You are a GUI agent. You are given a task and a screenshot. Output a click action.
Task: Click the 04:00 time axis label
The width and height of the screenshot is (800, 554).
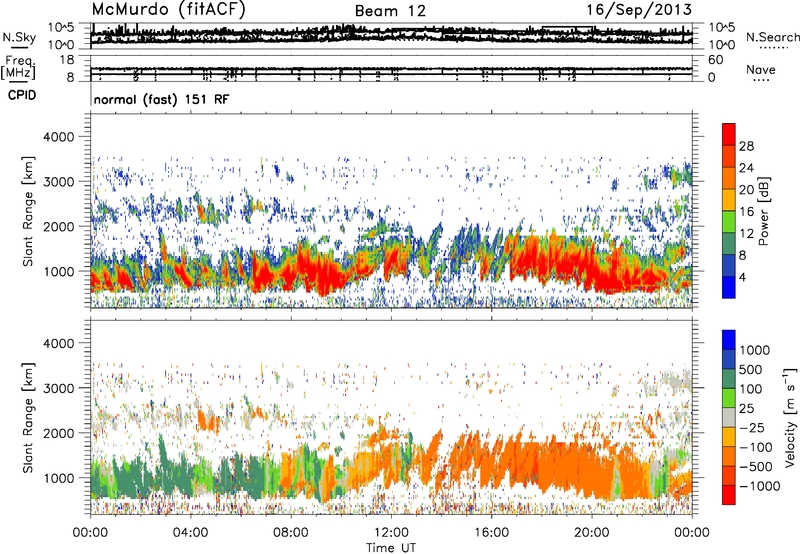tap(190, 533)
